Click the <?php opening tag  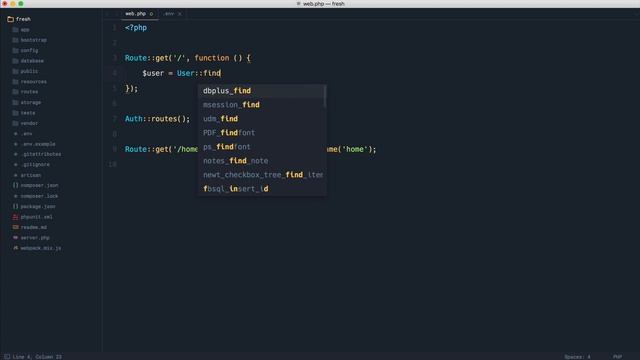pyautogui.click(x=136, y=28)
